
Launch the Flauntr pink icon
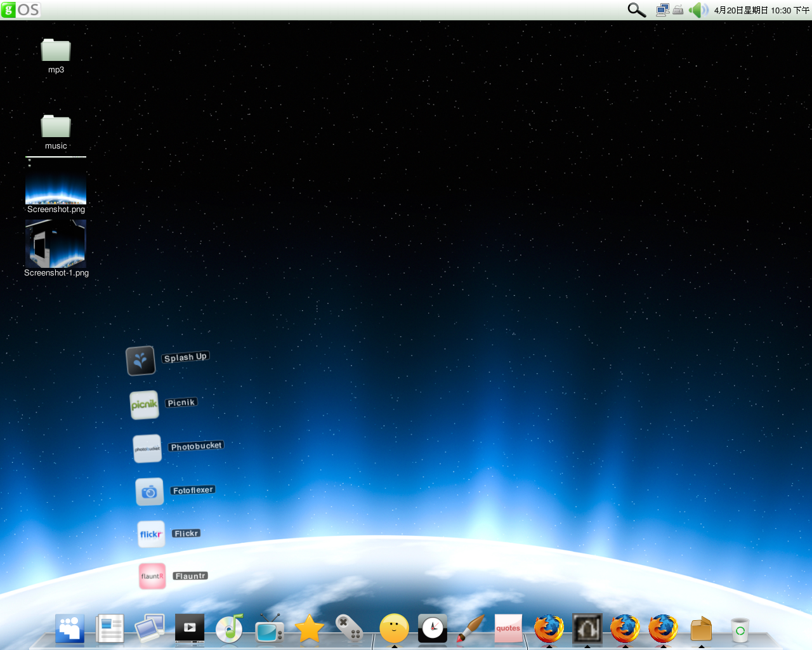tap(152, 576)
